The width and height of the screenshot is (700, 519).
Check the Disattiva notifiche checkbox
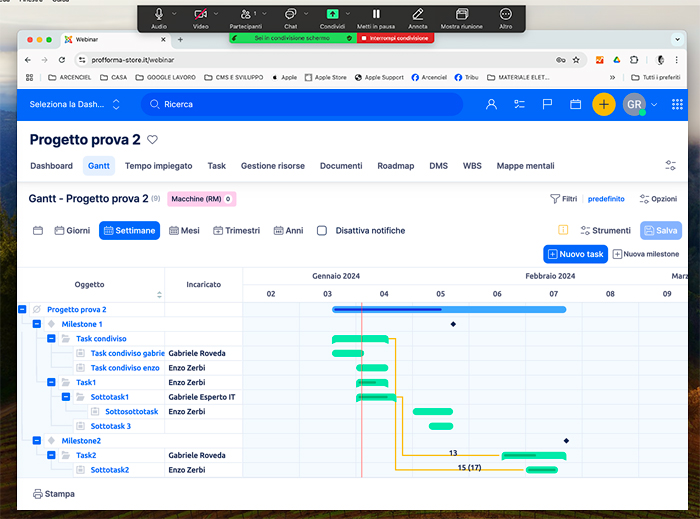pos(322,231)
